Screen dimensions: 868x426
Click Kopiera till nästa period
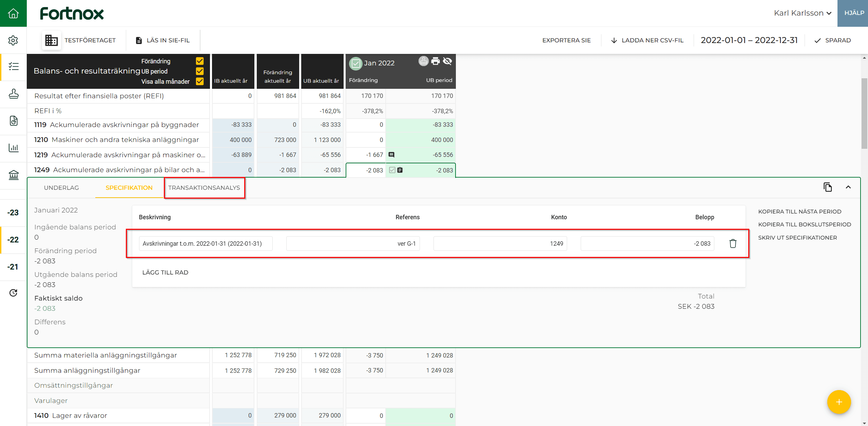click(799, 211)
